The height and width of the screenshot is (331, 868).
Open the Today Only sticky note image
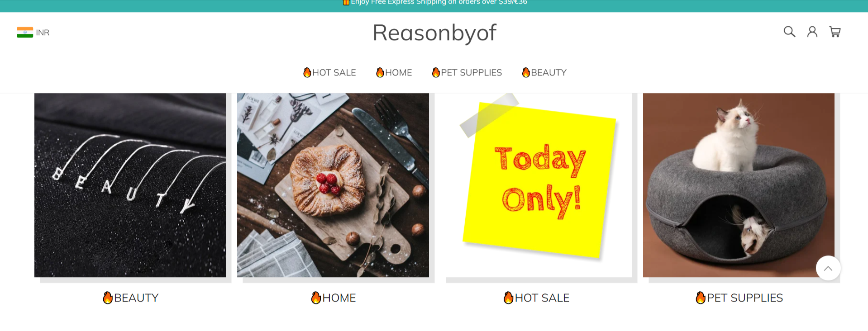pyautogui.click(x=539, y=185)
